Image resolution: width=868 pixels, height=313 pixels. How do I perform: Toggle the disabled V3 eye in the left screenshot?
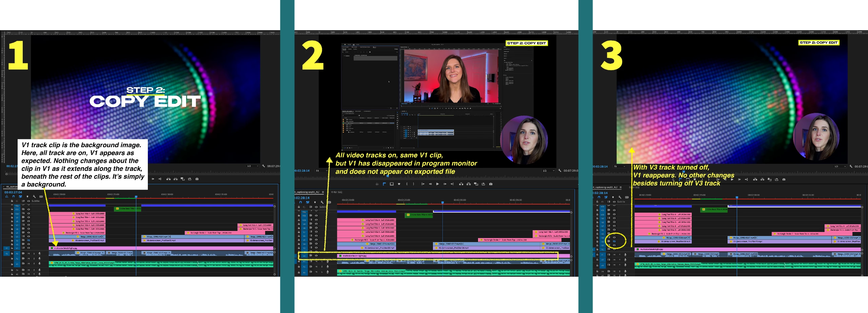pos(28,240)
